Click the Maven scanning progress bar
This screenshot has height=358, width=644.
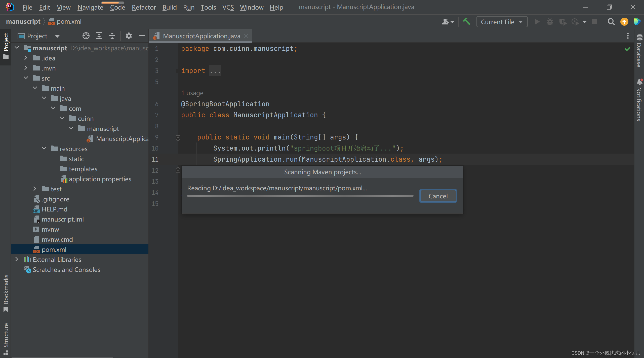pos(300,196)
